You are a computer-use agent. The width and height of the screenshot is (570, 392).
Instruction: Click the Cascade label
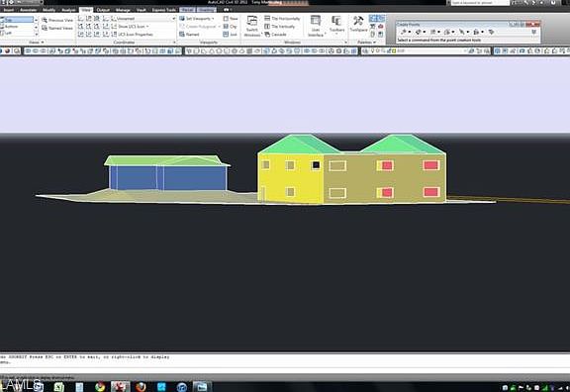pyautogui.click(x=279, y=35)
